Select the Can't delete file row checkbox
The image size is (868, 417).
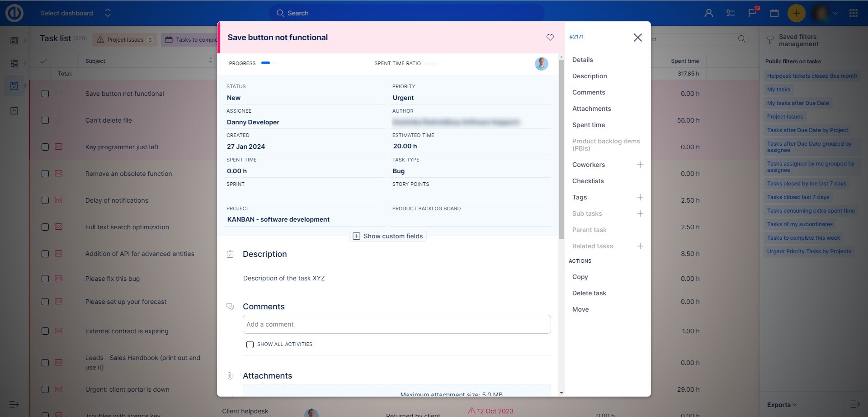click(x=45, y=120)
